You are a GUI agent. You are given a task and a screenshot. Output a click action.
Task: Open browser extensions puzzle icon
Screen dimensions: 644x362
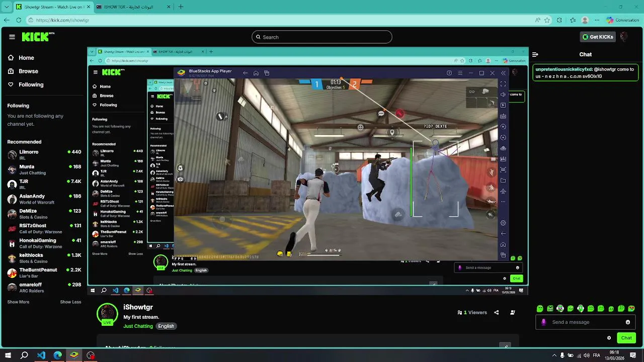tap(559, 20)
